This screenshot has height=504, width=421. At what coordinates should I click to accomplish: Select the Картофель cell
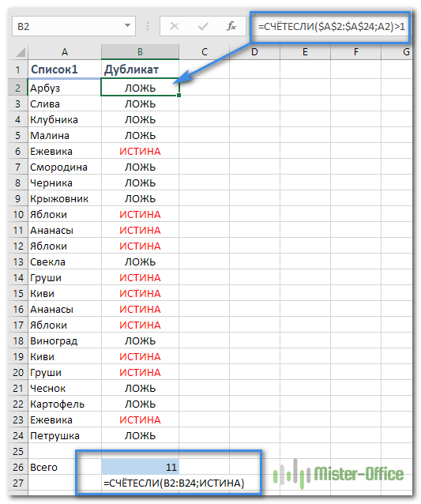(65, 404)
